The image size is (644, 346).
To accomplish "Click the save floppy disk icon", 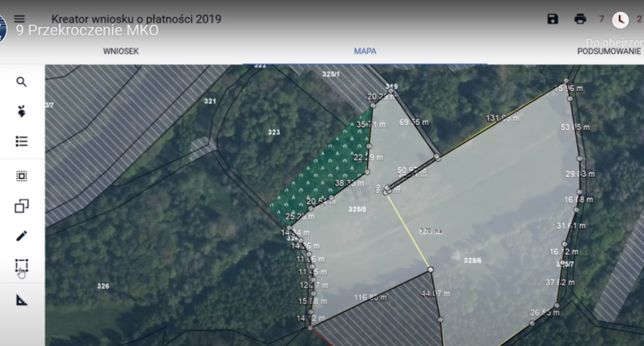I will [x=553, y=19].
